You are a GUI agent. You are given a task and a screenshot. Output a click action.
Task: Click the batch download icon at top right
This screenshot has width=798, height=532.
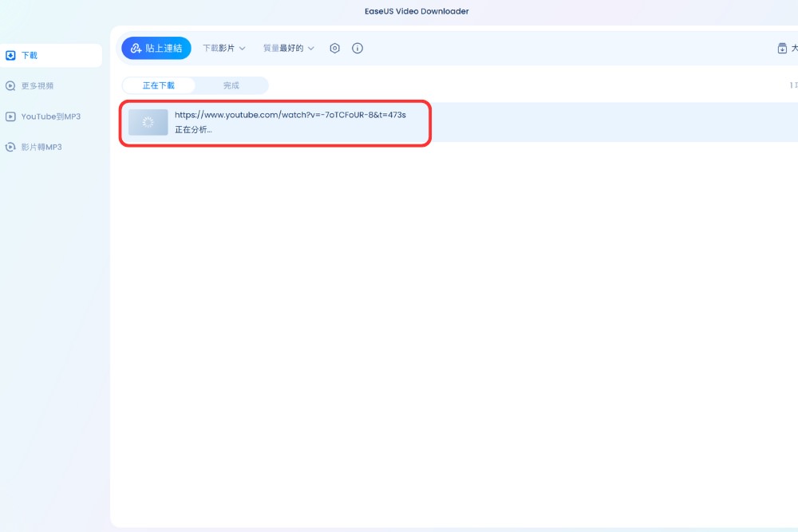pos(782,49)
